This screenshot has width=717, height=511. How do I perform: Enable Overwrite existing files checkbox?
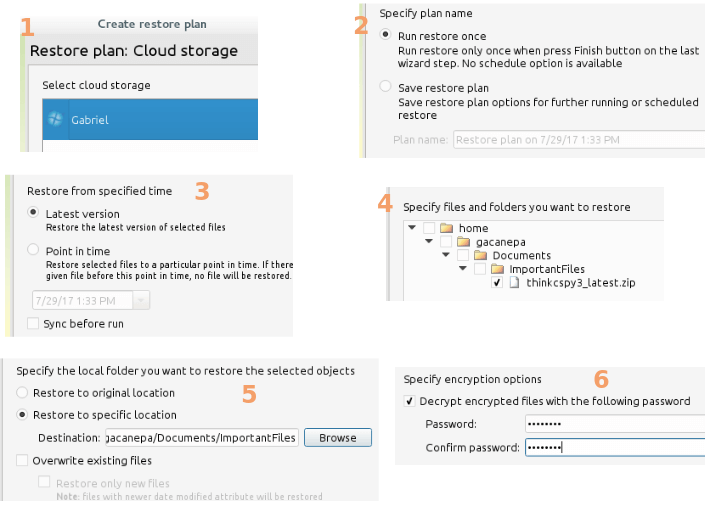coord(22,460)
